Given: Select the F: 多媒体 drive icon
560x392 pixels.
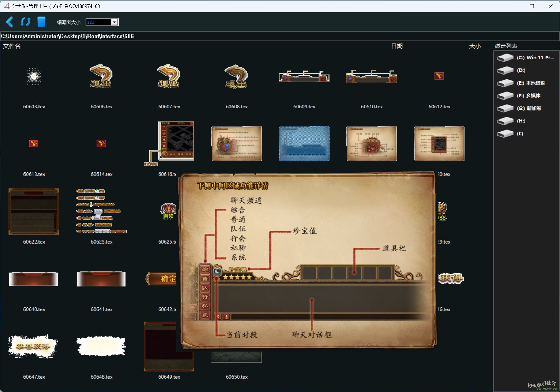Looking at the screenshot, I should point(505,96).
